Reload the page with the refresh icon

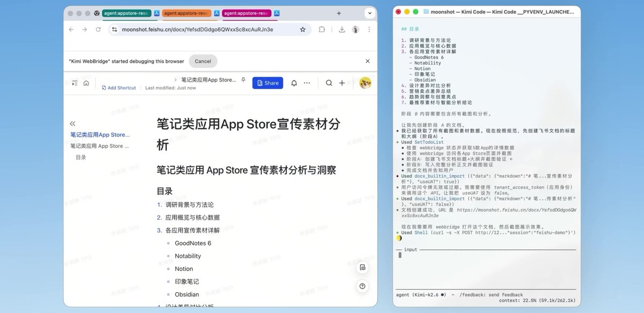coord(98,30)
